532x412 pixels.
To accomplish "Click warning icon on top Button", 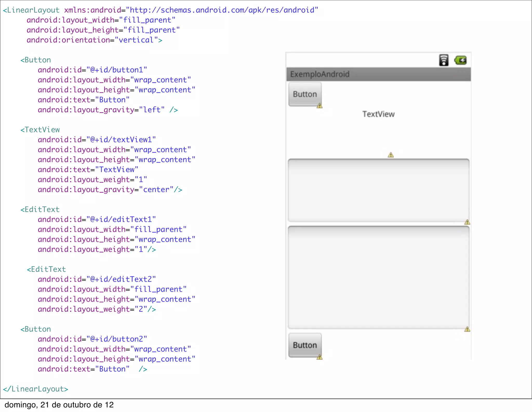I will 320,106.
